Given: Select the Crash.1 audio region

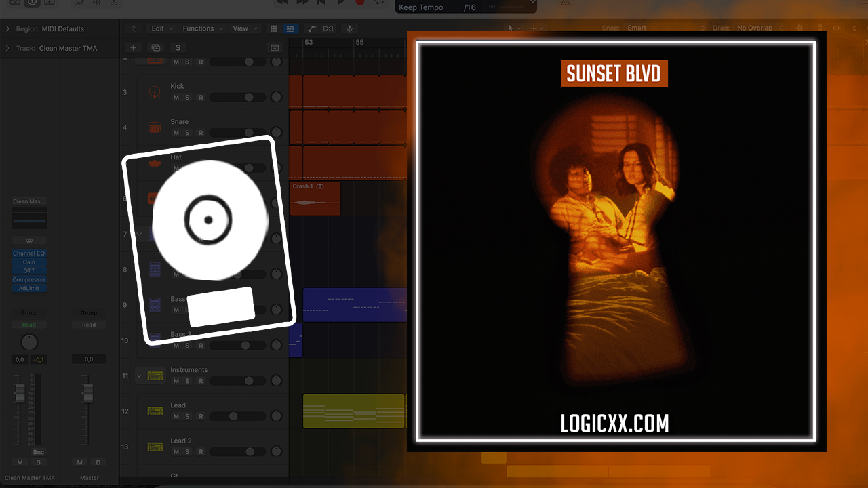Looking at the screenshot, I should pyautogui.click(x=315, y=198).
